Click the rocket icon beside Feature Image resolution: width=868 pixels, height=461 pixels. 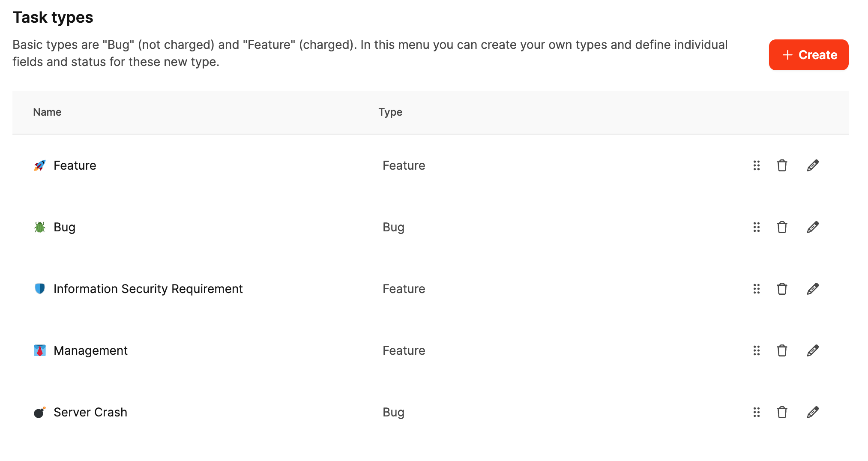coord(40,165)
